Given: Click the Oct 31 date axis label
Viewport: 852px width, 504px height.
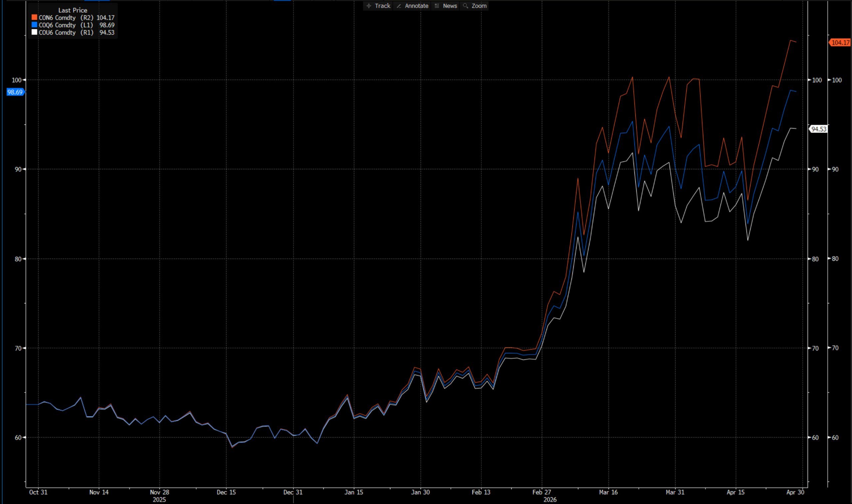Looking at the screenshot, I should [x=38, y=492].
